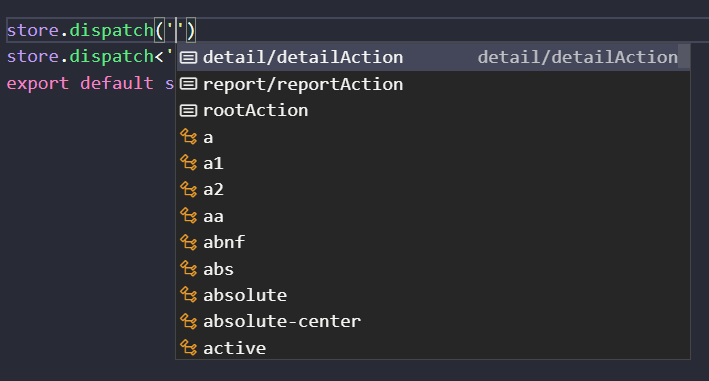The height and width of the screenshot is (381, 709).
Task: Insert the a2 suggestion
Action: (433, 190)
